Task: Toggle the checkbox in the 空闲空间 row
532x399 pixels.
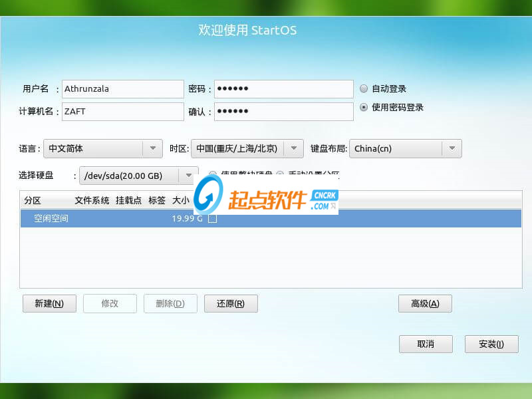Action: [212, 219]
